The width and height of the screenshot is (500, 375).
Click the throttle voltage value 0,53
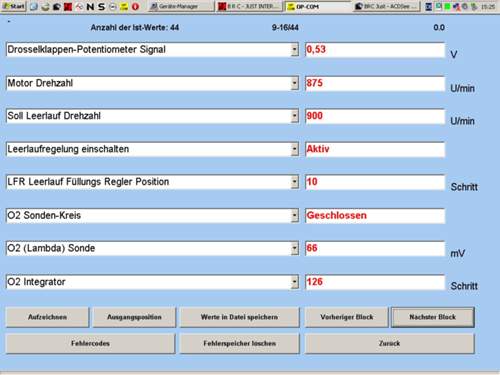pyautogui.click(x=375, y=50)
